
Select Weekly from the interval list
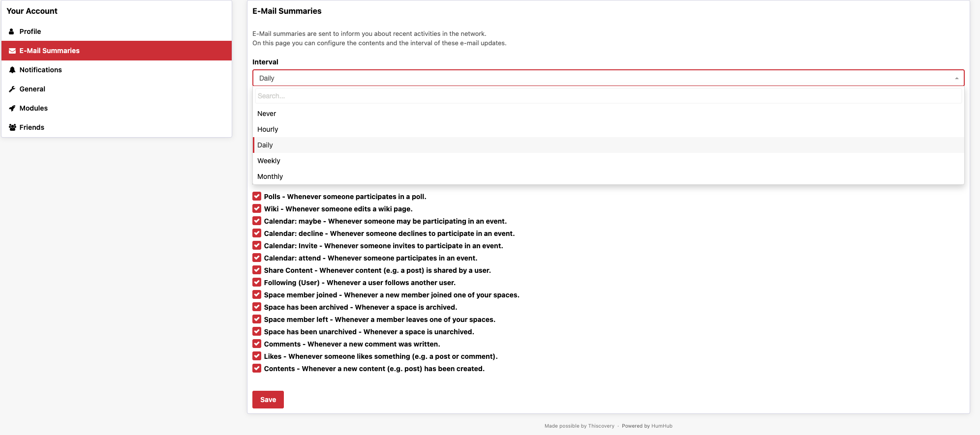pos(269,161)
